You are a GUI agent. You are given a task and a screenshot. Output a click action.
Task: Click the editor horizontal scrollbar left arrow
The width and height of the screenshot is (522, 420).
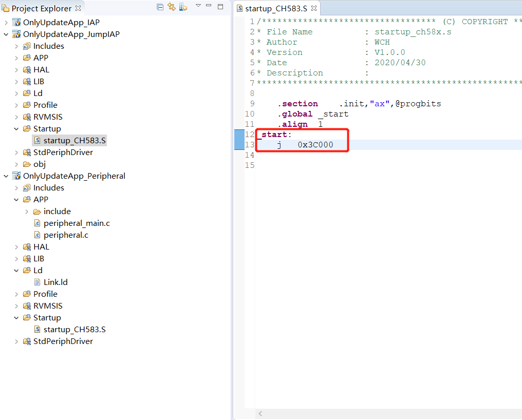(x=260, y=413)
